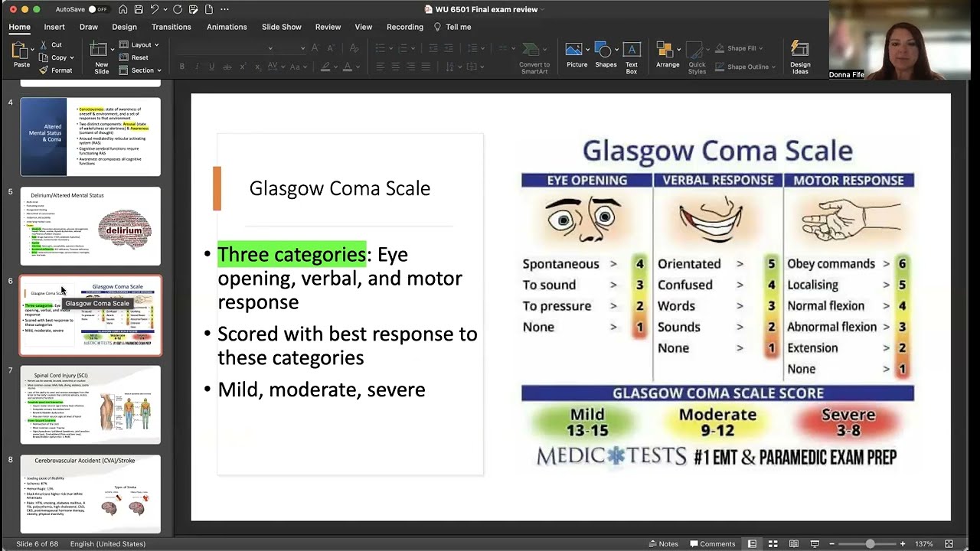Screen dimensions: 980x551
Task: Copy the selection
Action: tap(52, 57)
